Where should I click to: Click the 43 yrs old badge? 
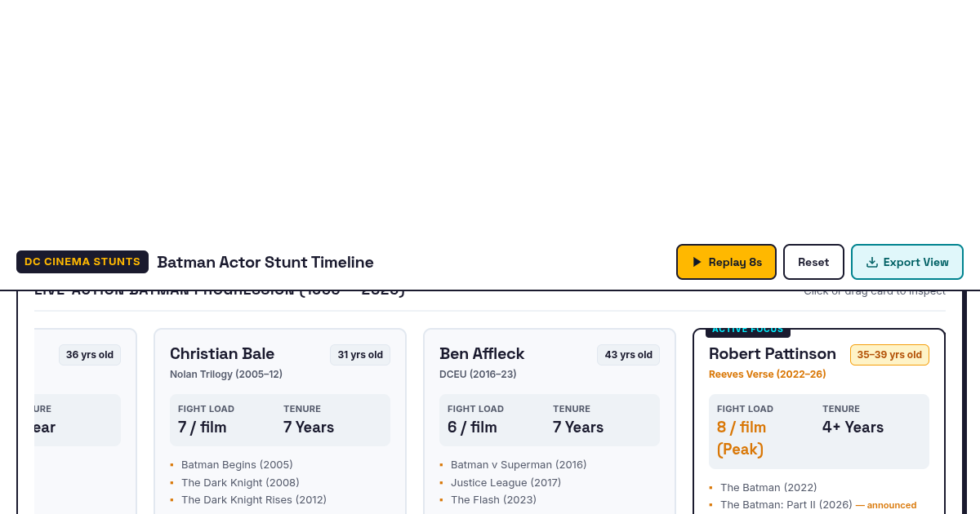click(x=628, y=355)
